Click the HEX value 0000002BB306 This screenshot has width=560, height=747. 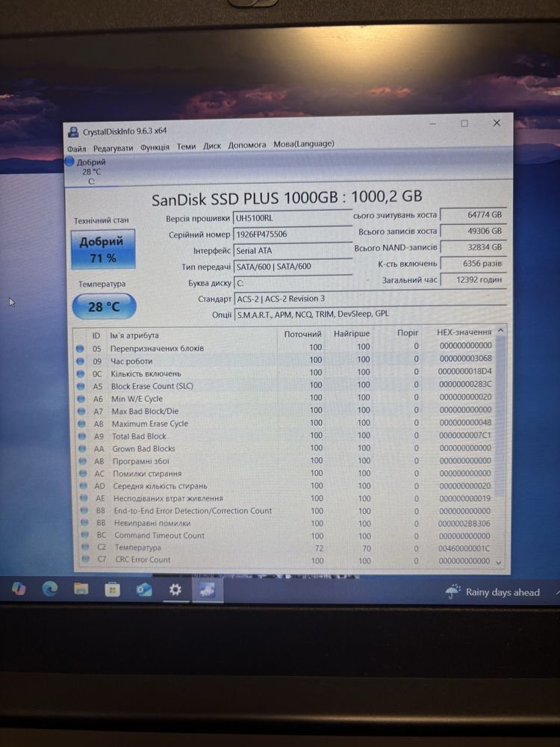pos(464,524)
